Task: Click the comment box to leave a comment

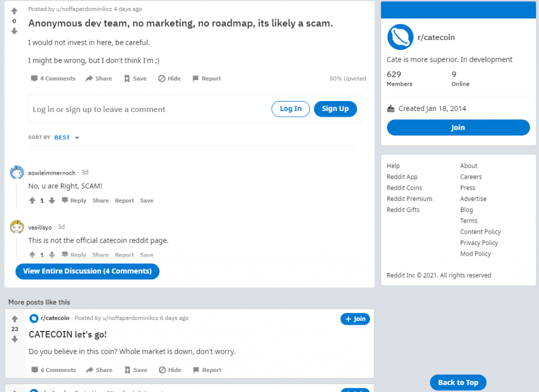Action: pyautogui.click(x=195, y=109)
